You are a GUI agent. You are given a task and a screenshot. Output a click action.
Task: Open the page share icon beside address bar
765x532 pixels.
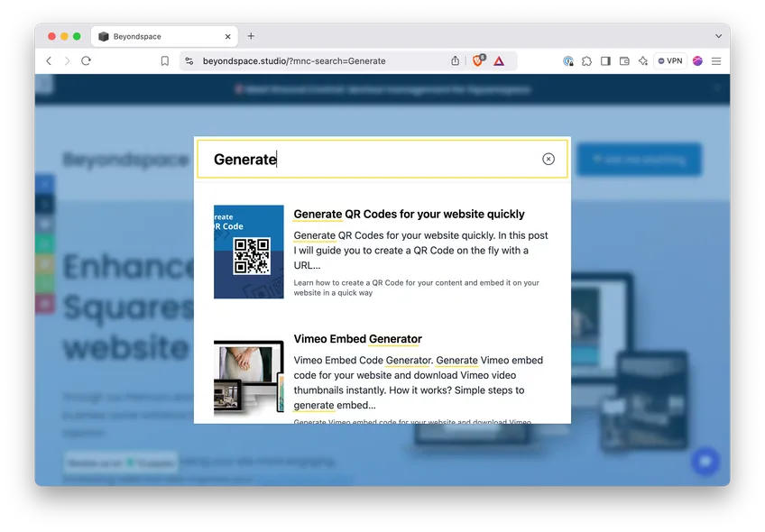click(x=456, y=60)
